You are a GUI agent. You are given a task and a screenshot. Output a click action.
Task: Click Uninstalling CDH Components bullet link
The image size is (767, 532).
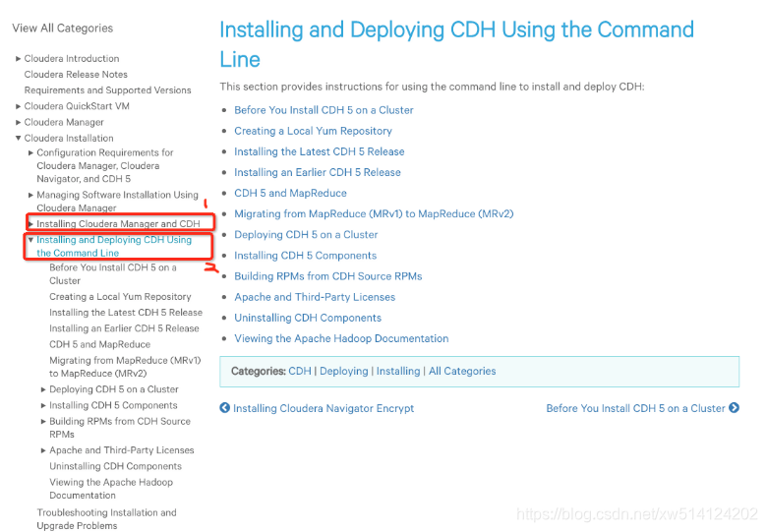point(308,318)
